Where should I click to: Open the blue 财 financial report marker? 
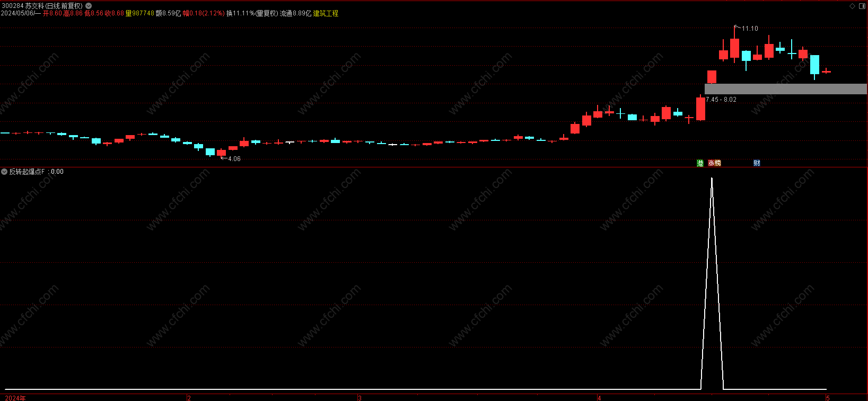(x=757, y=163)
